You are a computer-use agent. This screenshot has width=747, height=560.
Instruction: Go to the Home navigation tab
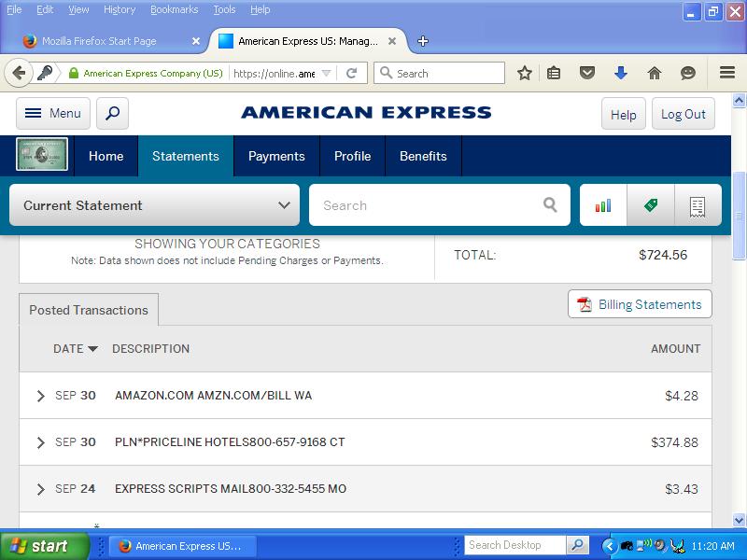click(106, 156)
